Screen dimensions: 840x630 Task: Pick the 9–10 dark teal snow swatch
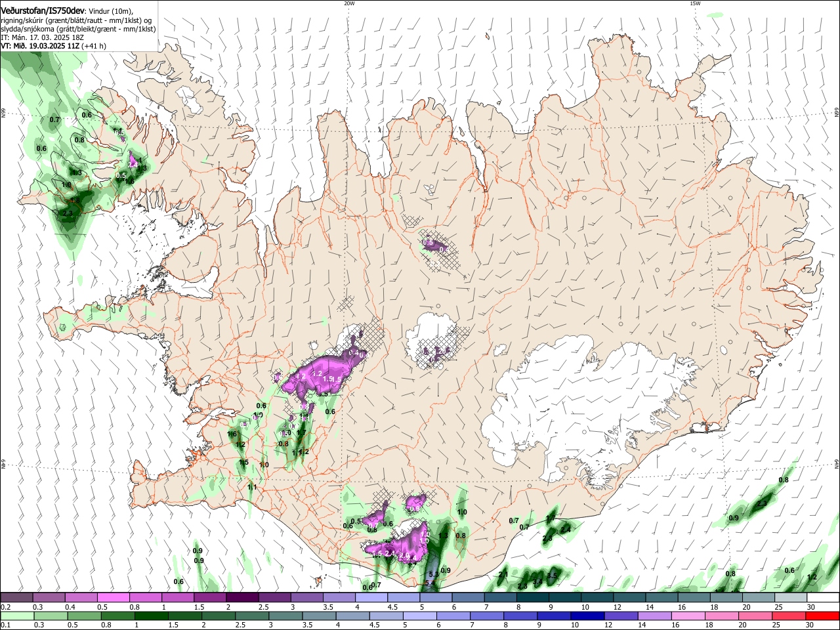point(565,598)
